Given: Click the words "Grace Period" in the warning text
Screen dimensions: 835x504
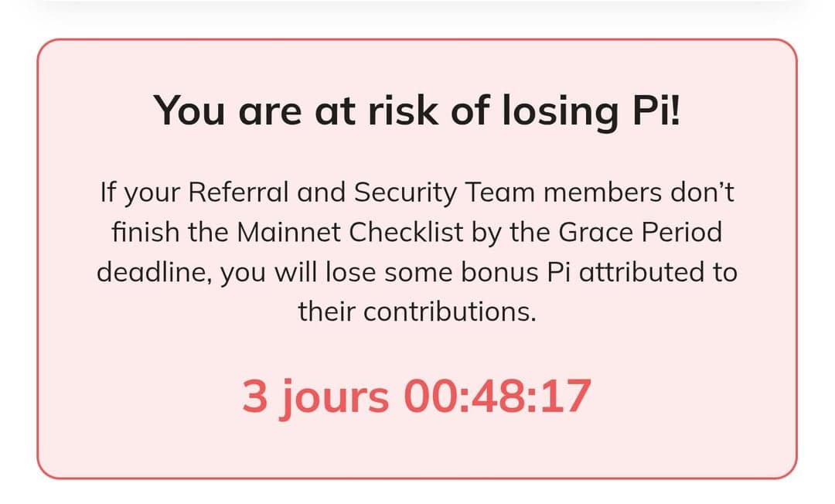Looking at the screenshot, I should [x=640, y=232].
